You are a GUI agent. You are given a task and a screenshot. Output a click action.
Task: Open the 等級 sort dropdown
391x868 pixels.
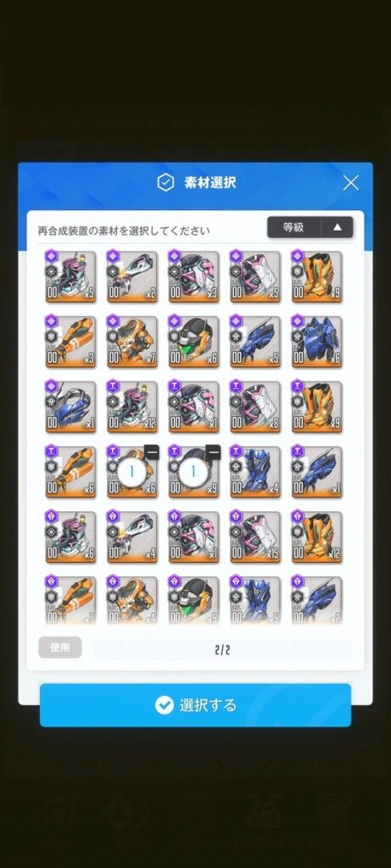[x=293, y=227]
